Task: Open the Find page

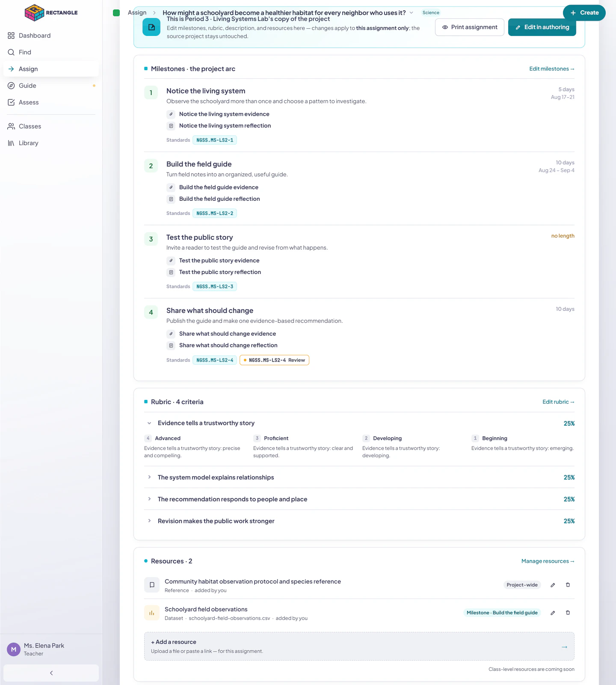Action: coord(51,52)
